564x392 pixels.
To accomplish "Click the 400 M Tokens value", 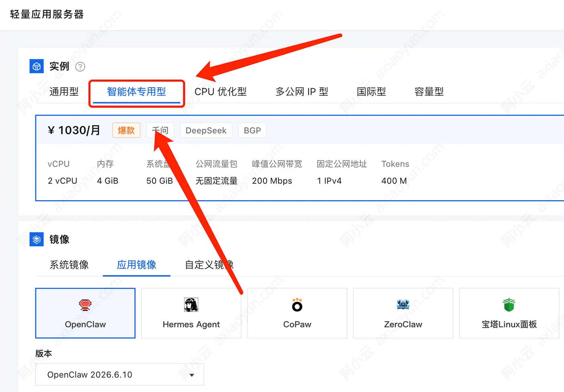I will pyautogui.click(x=394, y=181).
